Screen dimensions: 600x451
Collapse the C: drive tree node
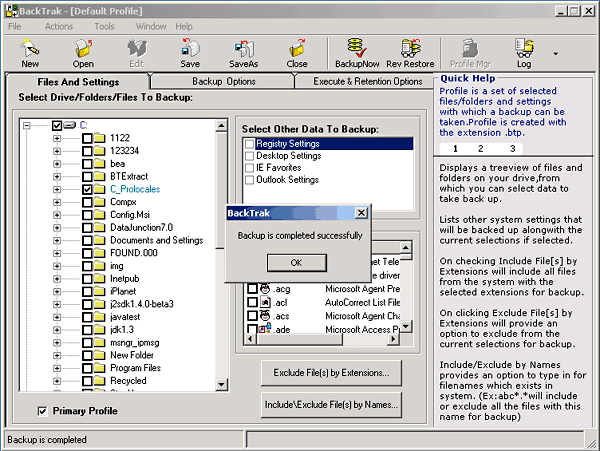click(26, 125)
